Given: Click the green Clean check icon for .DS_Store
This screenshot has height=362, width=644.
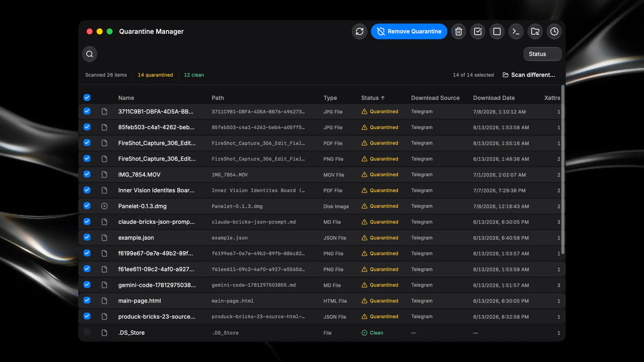Looking at the screenshot, I should 364,333.
